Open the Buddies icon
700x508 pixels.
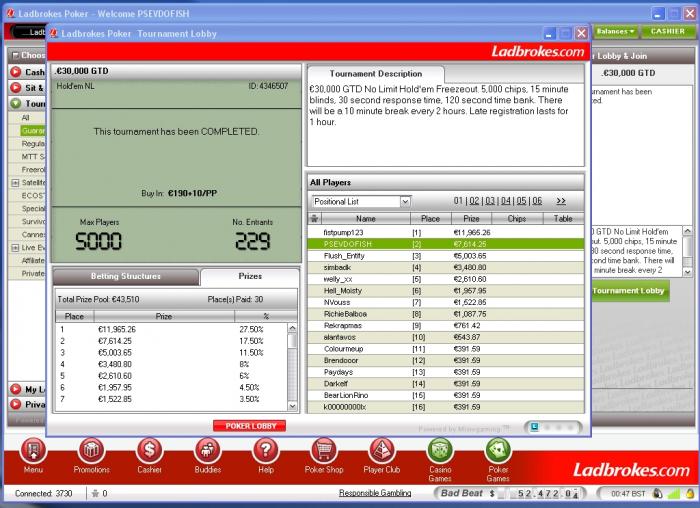click(x=208, y=451)
